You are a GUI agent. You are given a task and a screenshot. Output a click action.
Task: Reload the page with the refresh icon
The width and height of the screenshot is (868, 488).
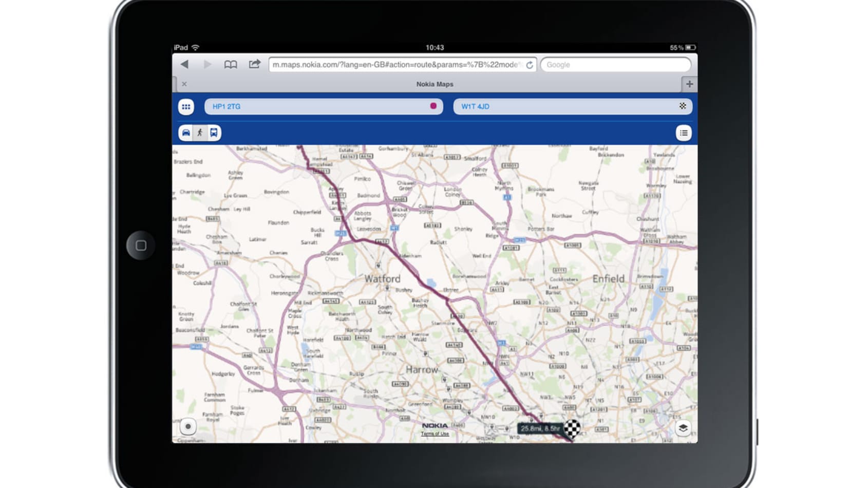click(530, 65)
